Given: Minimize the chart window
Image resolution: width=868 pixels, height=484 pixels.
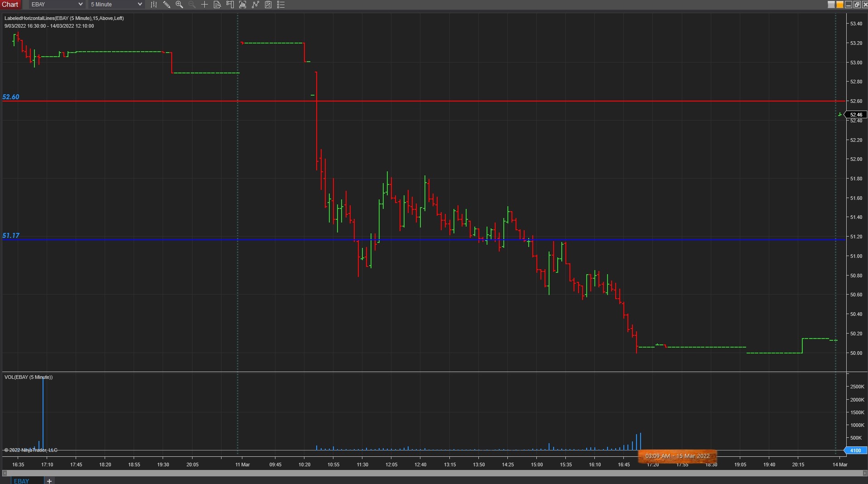Looking at the screenshot, I should 849,5.
